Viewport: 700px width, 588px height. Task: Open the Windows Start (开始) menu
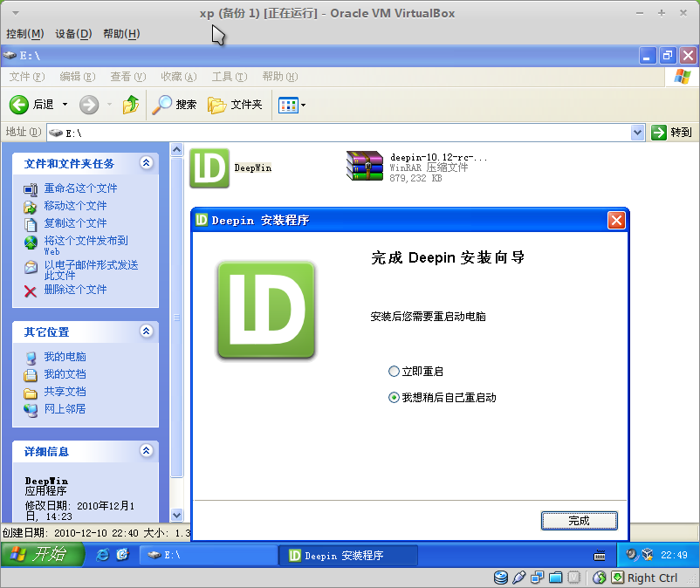[42, 555]
